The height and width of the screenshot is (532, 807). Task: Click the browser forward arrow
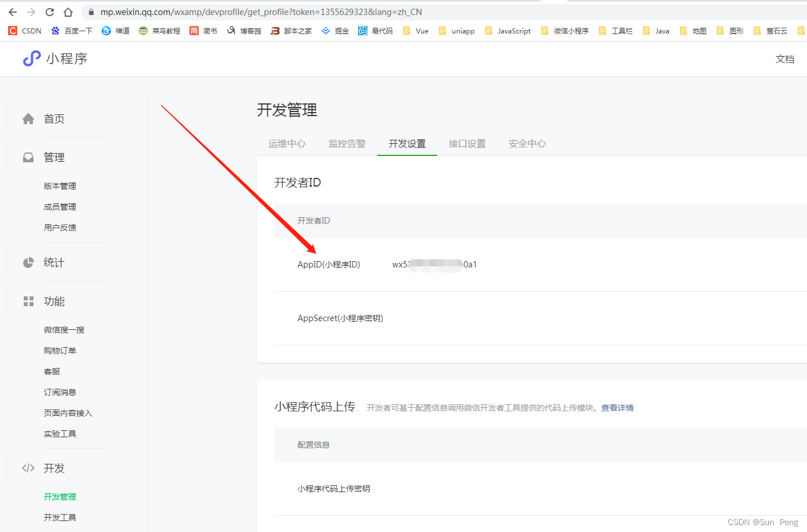(x=31, y=12)
